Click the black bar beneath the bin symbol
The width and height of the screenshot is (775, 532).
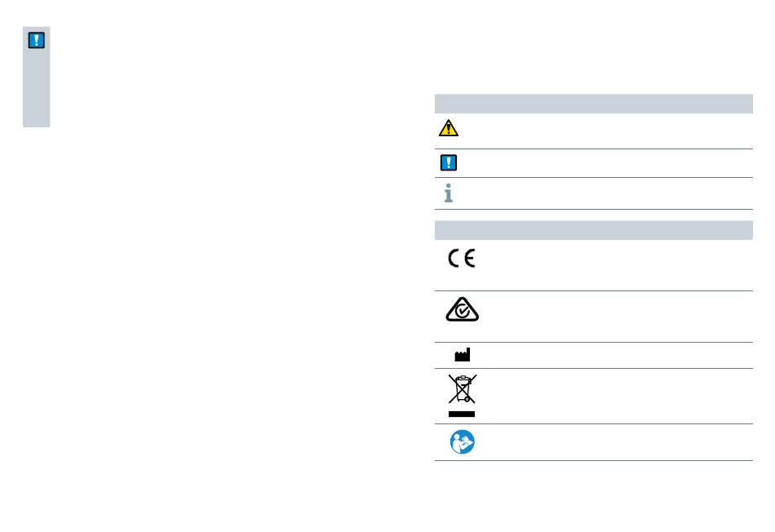[x=462, y=415]
